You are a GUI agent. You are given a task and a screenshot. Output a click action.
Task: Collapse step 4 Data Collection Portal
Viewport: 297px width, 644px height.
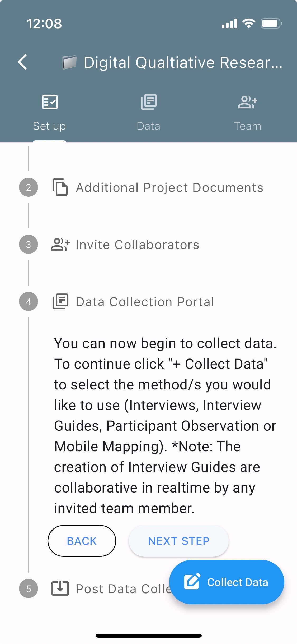pos(145,302)
